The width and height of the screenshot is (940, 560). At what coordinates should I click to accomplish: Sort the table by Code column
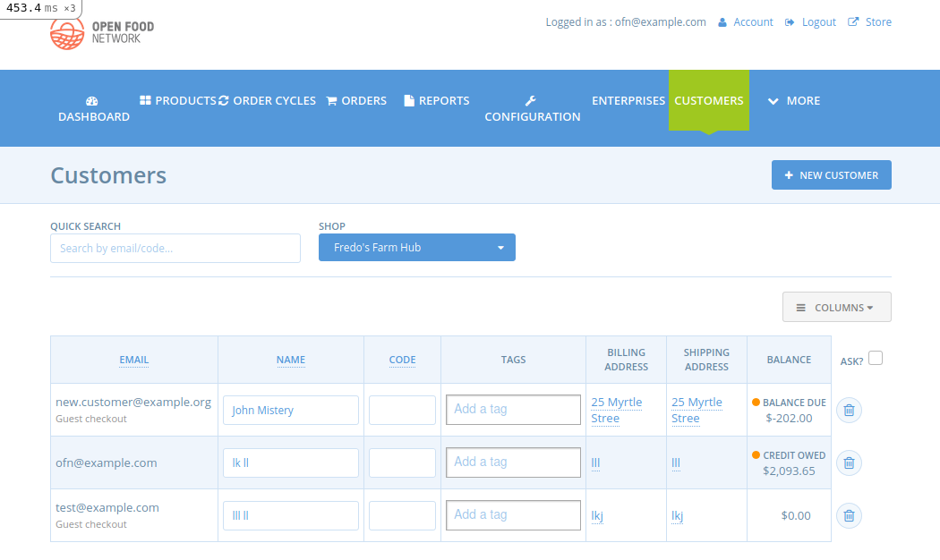pyautogui.click(x=402, y=360)
